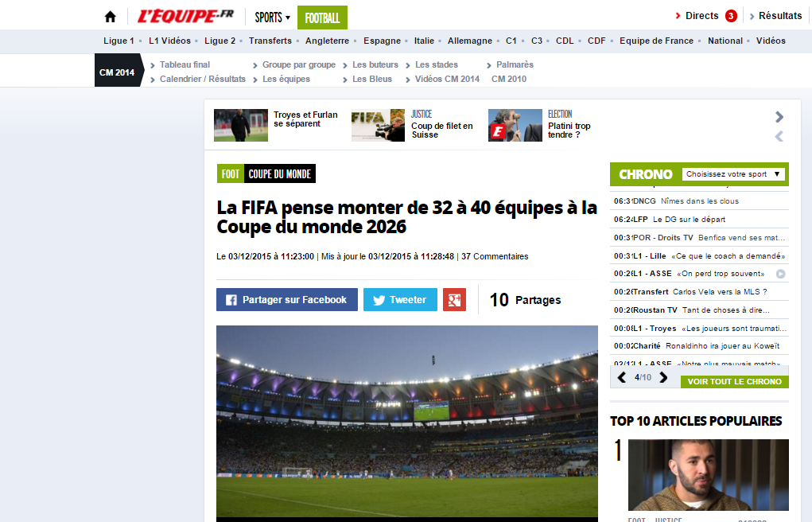Open the Palmarès link

coord(515,64)
